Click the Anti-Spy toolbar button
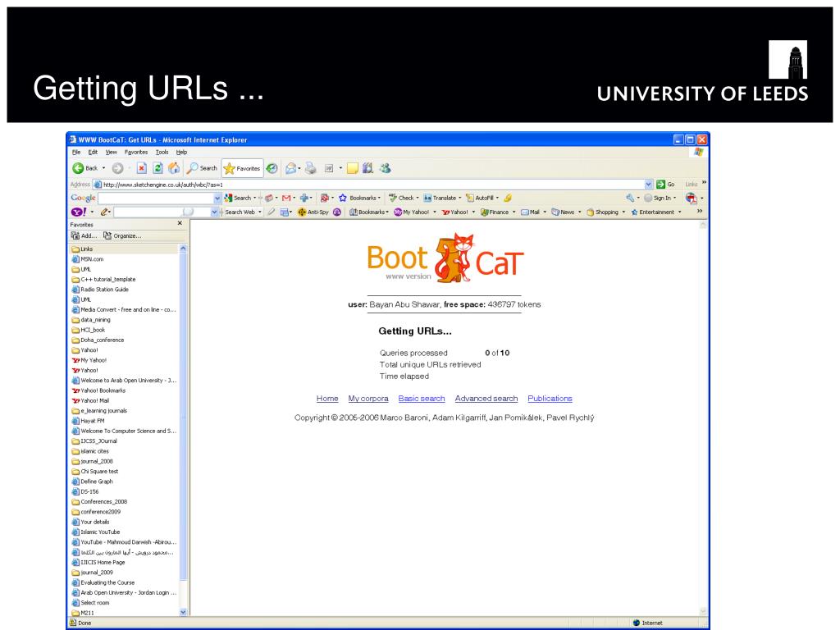 click(313, 212)
